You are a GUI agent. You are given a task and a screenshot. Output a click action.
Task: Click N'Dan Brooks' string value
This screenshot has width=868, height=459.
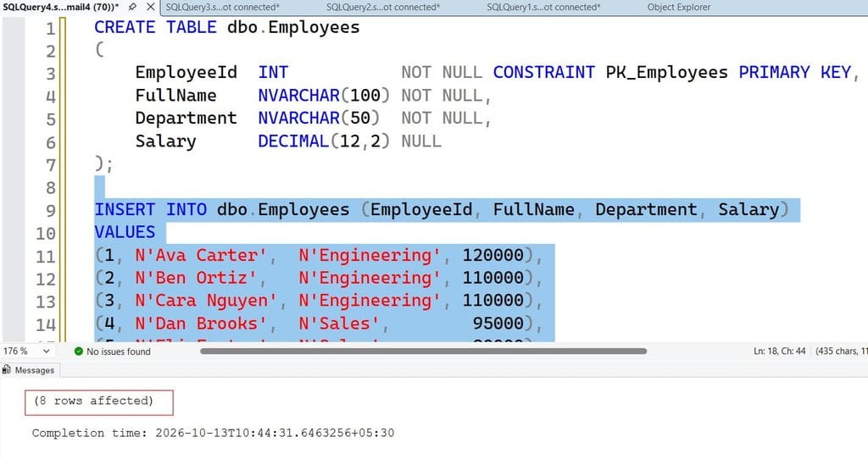point(201,323)
